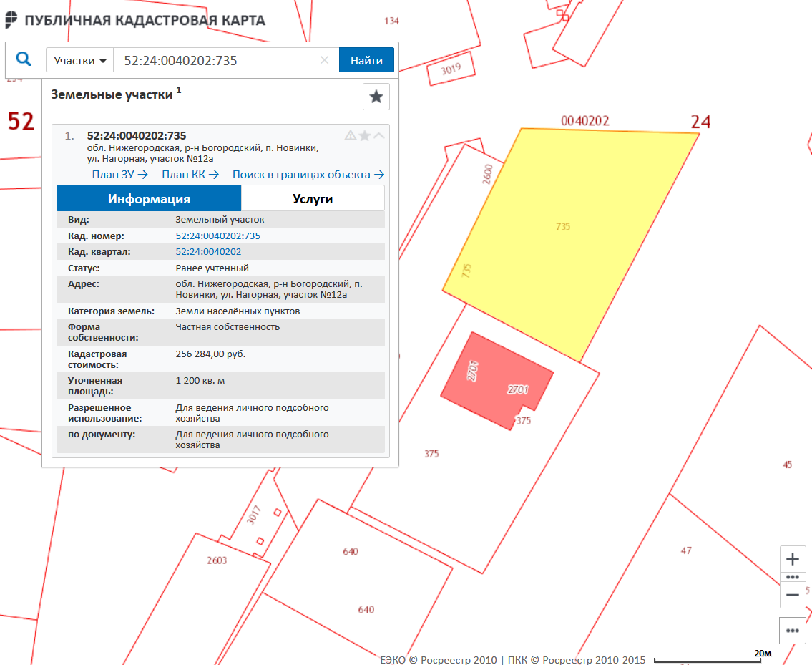Screen dimensions: 812x665
Task: Clear the search field with X
Action: 324,60
